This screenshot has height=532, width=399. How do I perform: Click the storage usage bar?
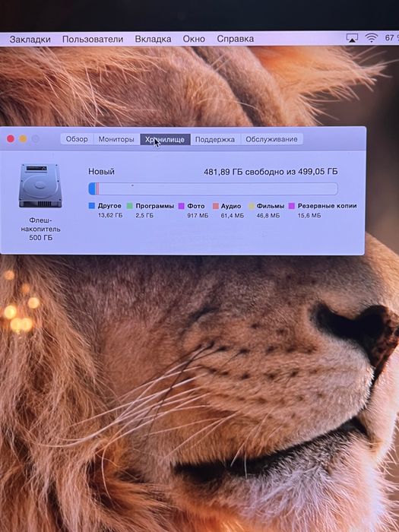click(213, 188)
